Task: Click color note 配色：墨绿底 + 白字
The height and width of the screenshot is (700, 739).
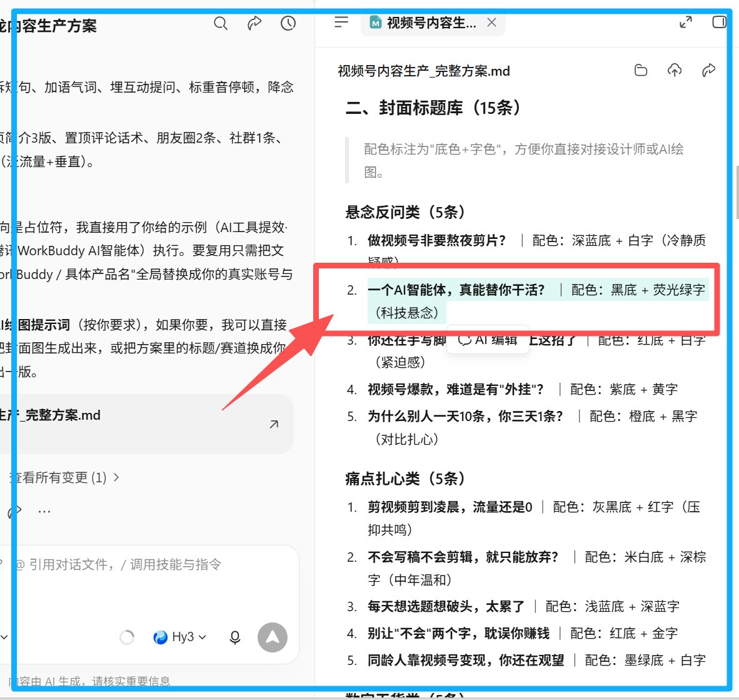Action: [x=645, y=661]
